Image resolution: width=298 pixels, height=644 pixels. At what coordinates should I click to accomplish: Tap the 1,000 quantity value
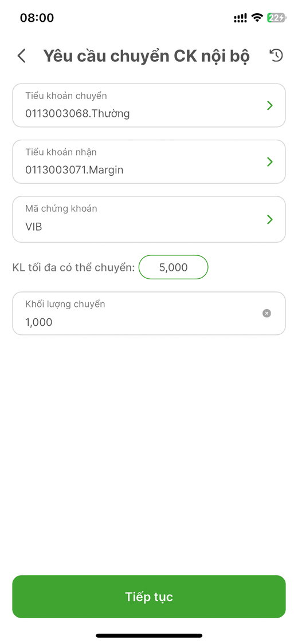coord(38,322)
